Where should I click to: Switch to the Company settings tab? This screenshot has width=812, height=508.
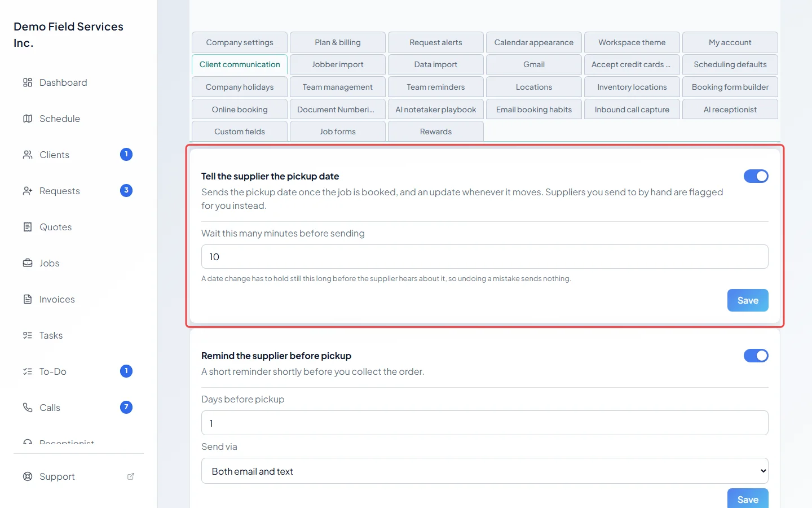pyautogui.click(x=240, y=42)
